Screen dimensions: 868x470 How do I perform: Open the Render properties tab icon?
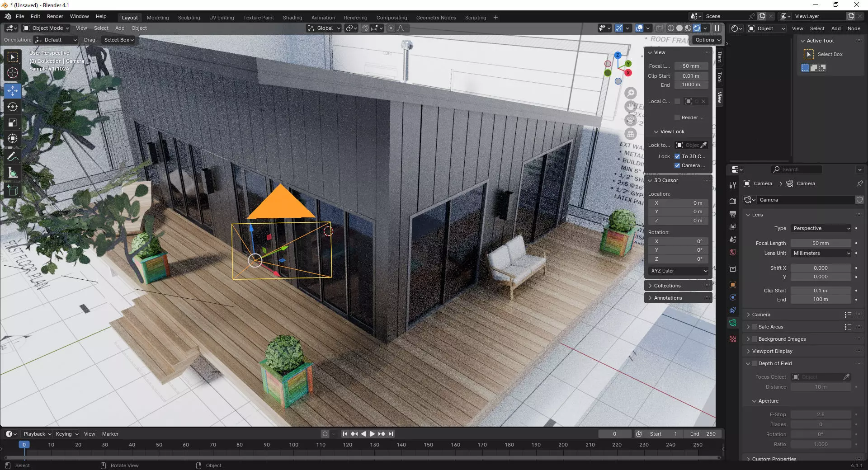733,201
